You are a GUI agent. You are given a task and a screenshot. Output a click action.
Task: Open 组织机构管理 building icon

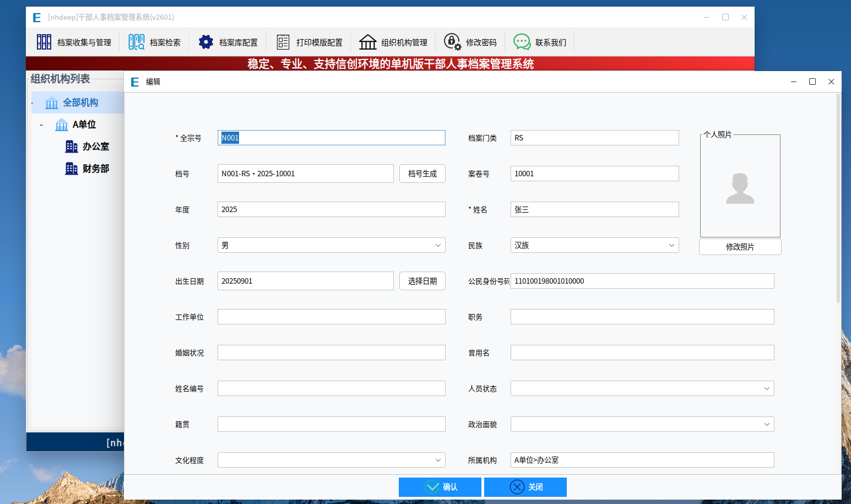[x=367, y=42]
